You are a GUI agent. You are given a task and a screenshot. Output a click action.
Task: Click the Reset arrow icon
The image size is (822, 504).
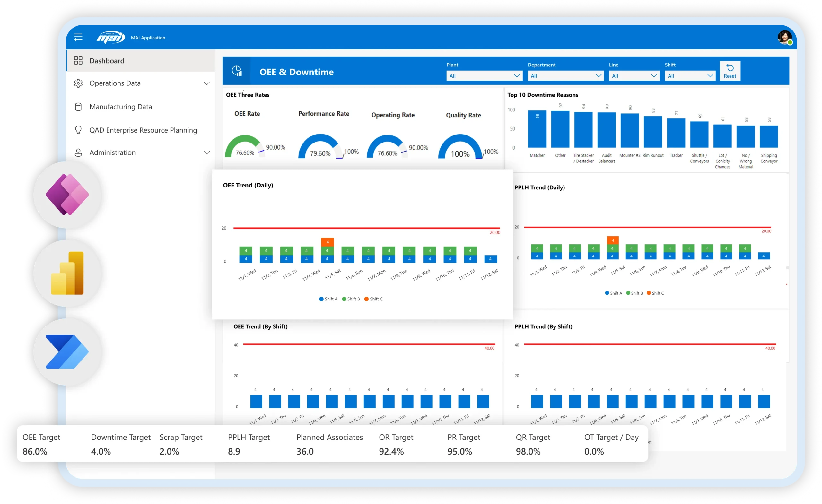coord(730,68)
